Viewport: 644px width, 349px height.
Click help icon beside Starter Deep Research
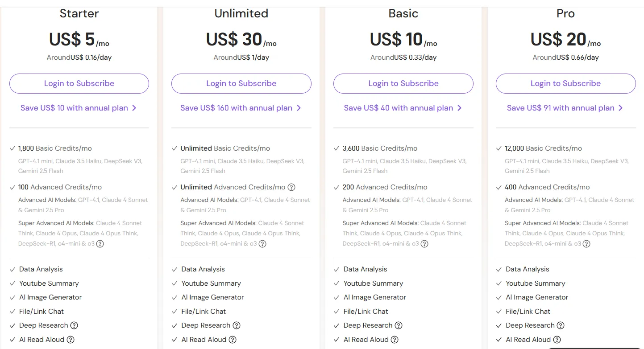coord(74,325)
